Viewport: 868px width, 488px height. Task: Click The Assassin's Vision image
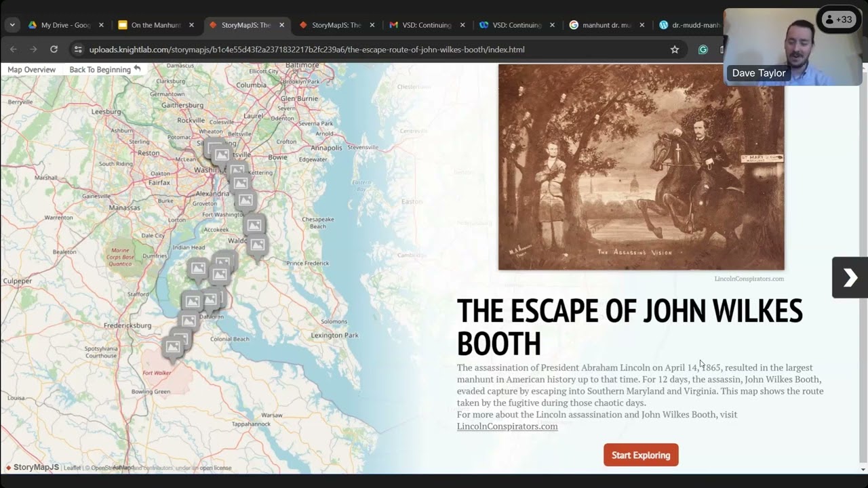coord(641,167)
